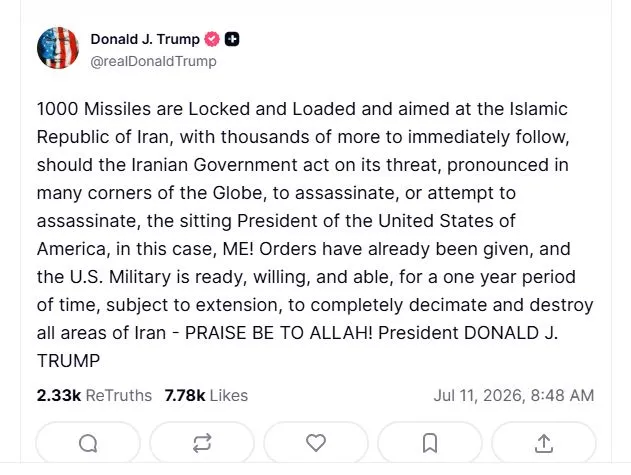Click the post body text
The height and width of the screenshot is (475, 631).
(x=315, y=235)
